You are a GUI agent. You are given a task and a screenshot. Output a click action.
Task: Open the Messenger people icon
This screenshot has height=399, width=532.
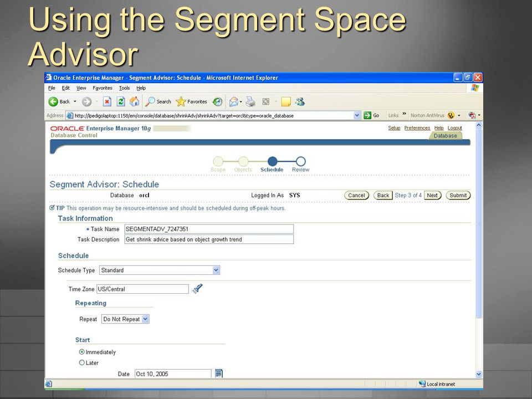pyautogui.click(x=300, y=101)
